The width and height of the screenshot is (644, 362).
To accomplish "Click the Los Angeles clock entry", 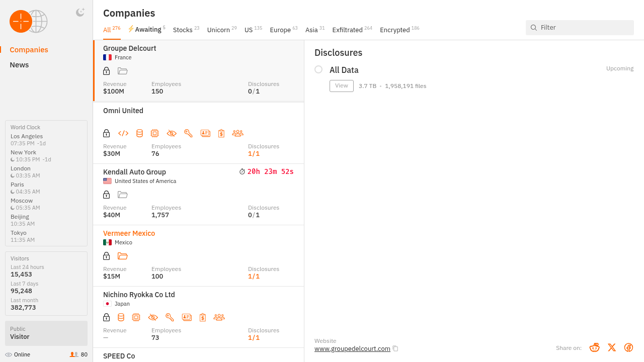I will (29, 140).
